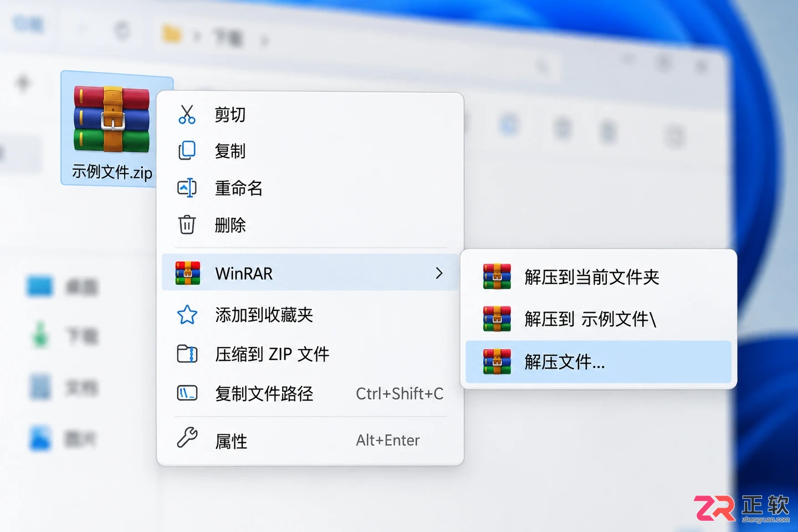Select 解压到 示例文件\ in the submenu
The image size is (798, 532).
[598, 319]
